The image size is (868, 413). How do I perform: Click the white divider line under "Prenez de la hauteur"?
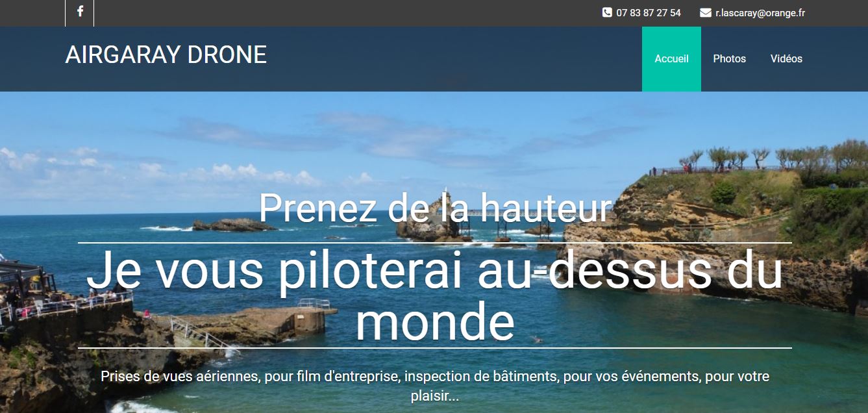point(434,243)
